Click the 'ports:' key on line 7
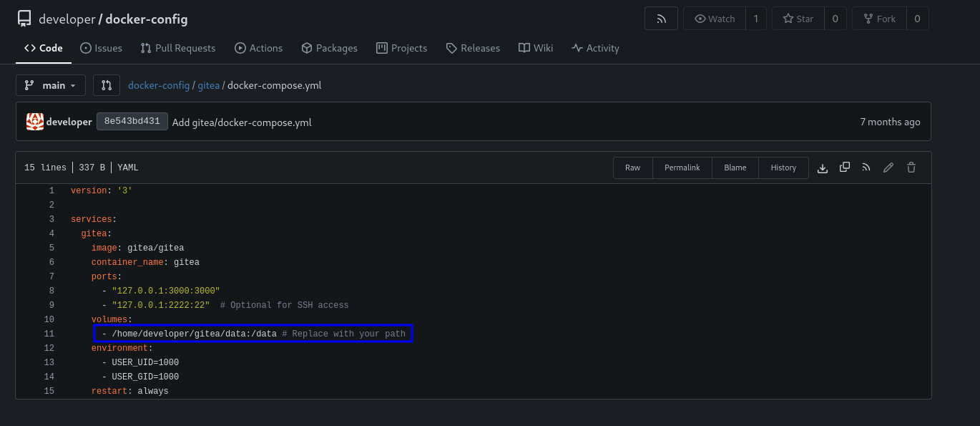 107,276
